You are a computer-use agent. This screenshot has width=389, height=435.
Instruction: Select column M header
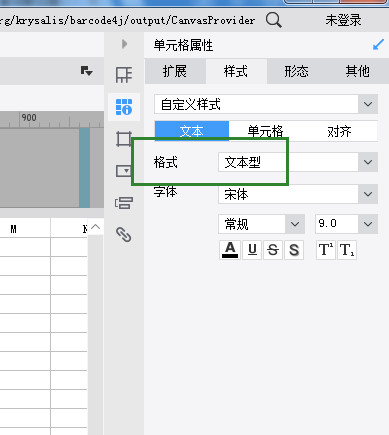25,229
